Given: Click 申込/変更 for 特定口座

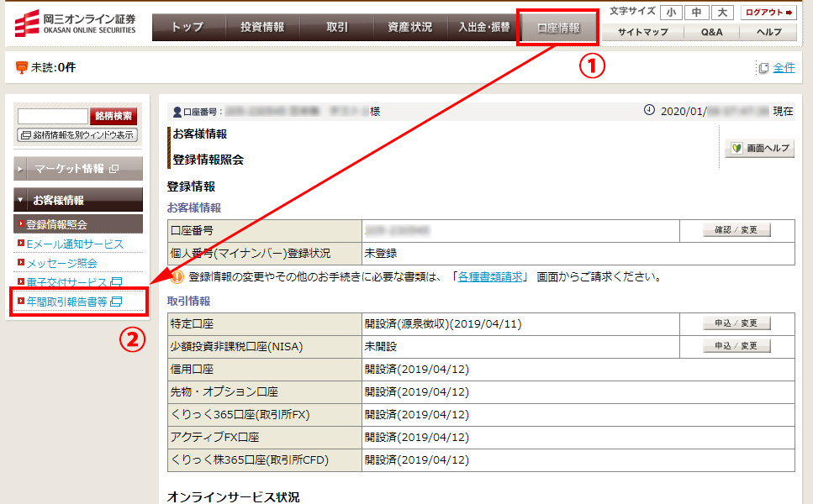Looking at the screenshot, I should 736,323.
